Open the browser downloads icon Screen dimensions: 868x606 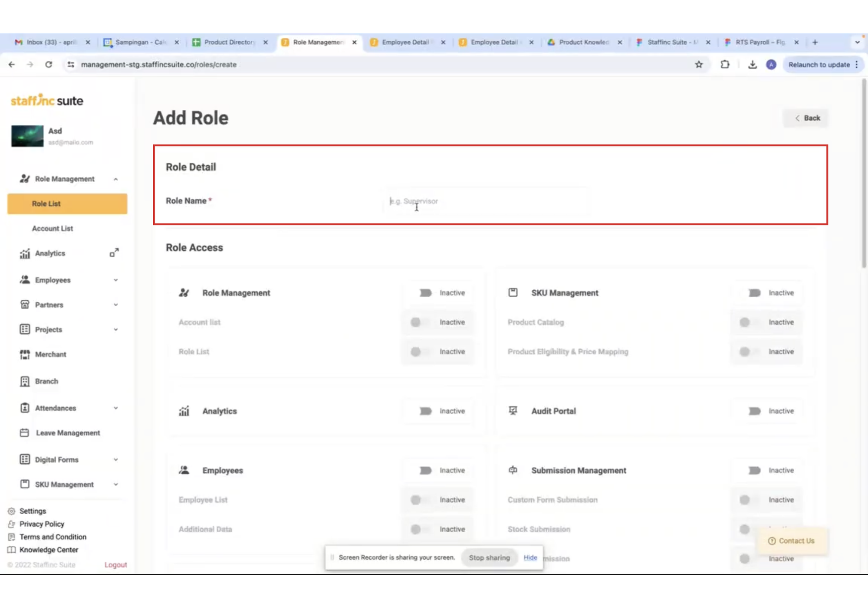pyautogui.click(x=753, y=65)
